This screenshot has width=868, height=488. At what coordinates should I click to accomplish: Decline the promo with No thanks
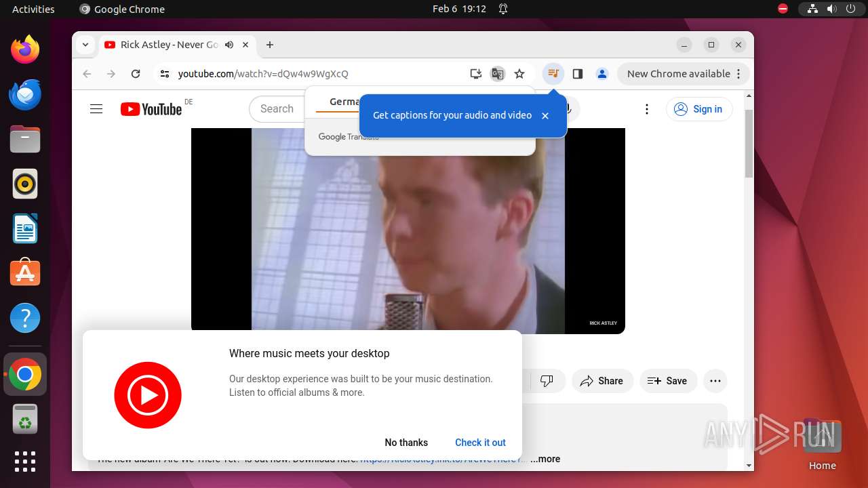pos(406,443)
